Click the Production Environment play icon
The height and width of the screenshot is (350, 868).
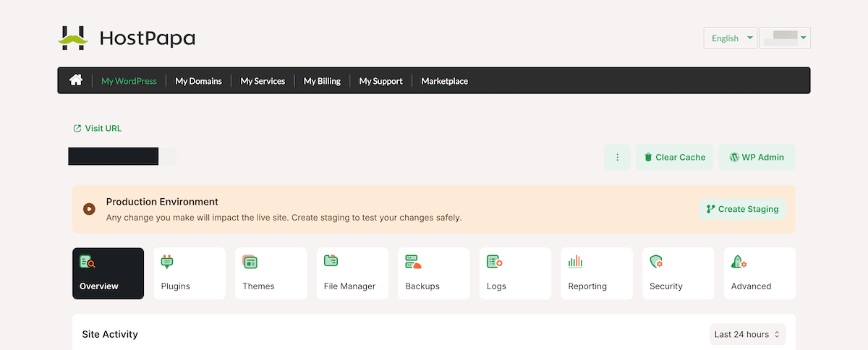tap(89, 209)
